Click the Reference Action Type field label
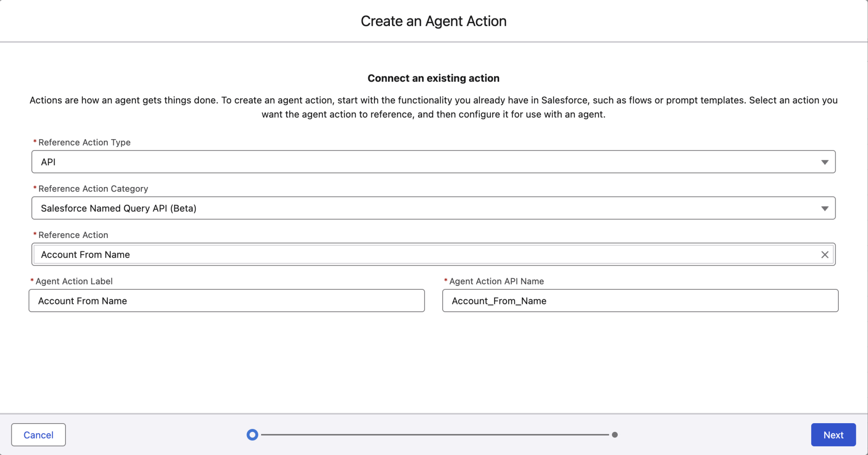The image size is (868, 455). 84,142
